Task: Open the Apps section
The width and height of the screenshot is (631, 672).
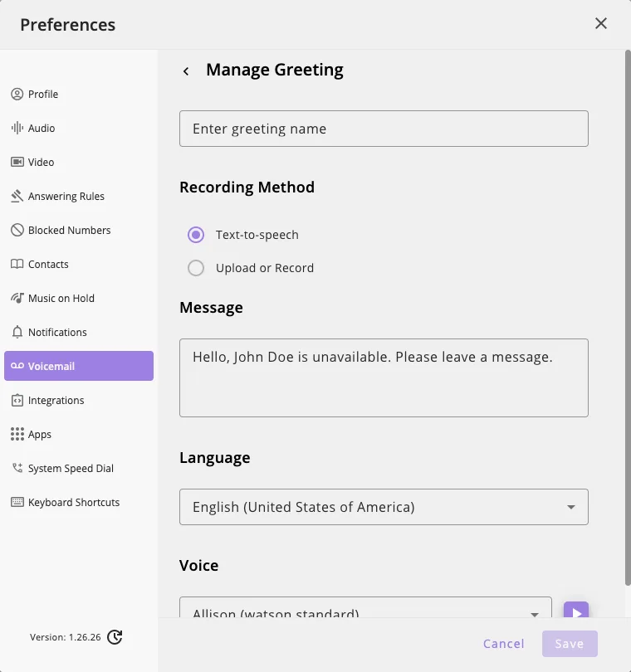Action: [x=79, y=434]
